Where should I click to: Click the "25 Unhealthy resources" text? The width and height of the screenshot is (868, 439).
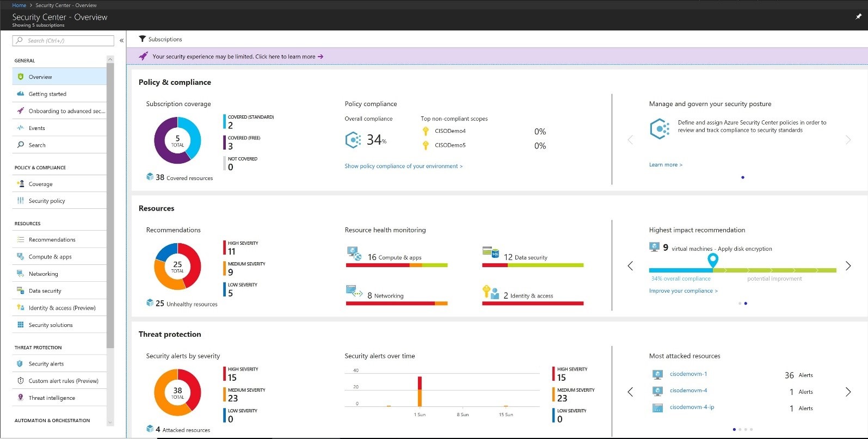click(x=186, y=304)
